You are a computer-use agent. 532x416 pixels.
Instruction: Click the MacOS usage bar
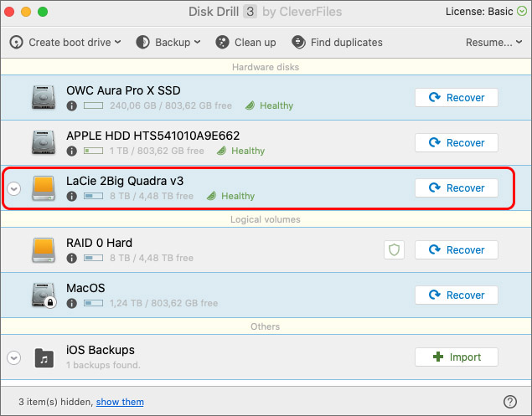tap(93, 303)
